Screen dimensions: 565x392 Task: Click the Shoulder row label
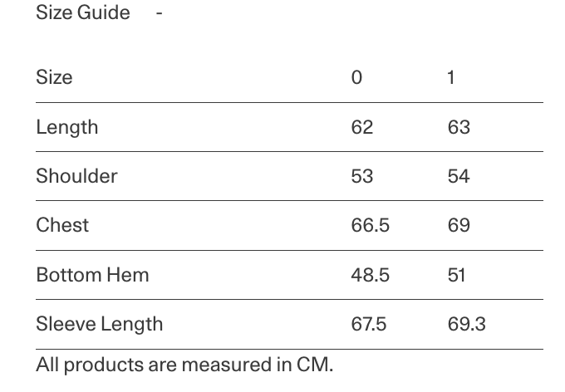tap(76, 176)
